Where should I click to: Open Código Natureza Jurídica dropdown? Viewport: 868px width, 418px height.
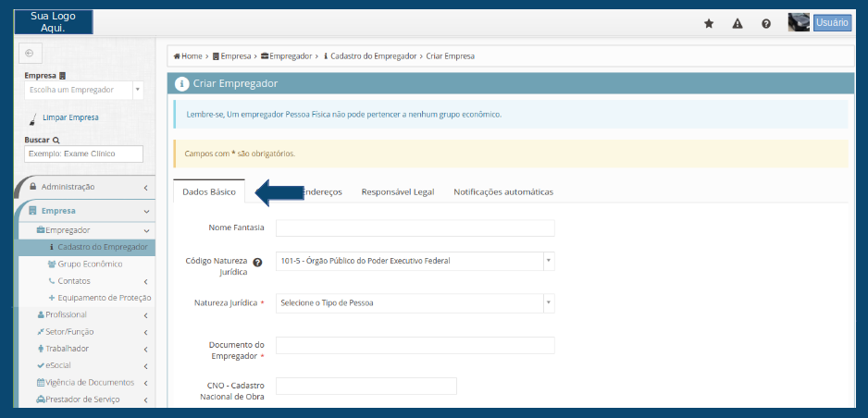(x=415, y=261)
